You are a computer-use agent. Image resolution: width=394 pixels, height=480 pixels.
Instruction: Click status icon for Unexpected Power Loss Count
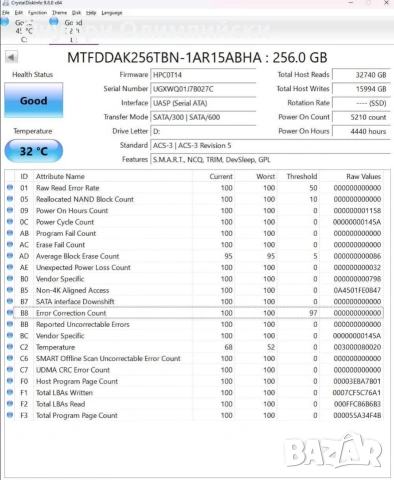(10, 267)
